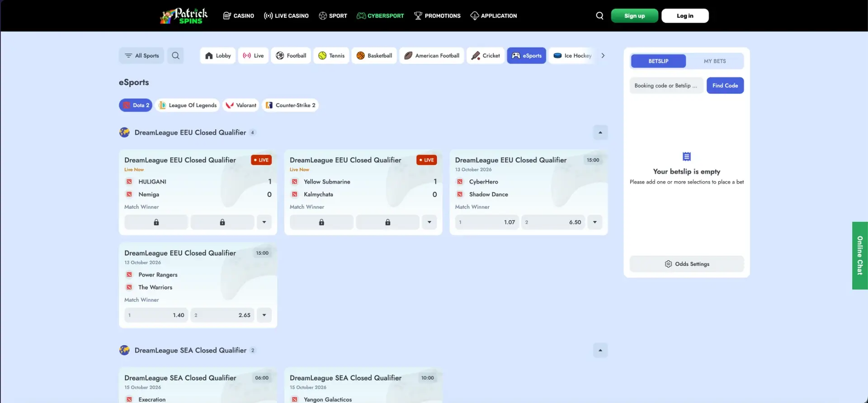Click the Dota icon beside Power Rangers

[129, 275]
